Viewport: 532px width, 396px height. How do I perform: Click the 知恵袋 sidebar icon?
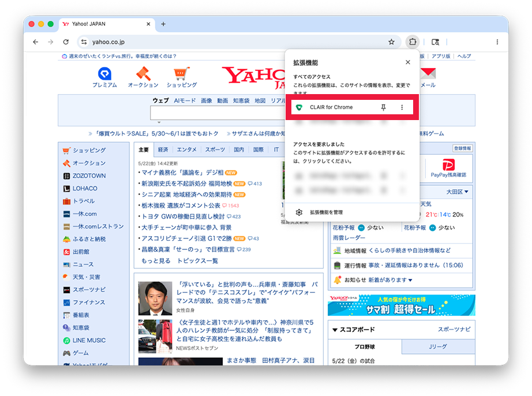pyautogui.click(x=66, y=328)
